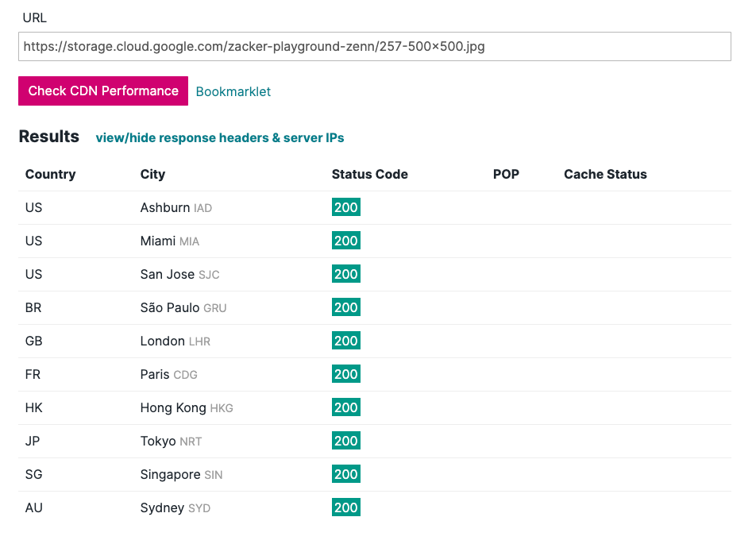Click the 200 status badge for Tokyo
Image resolution: width=756 pixels, height=544 pixels.
(x=346, y=441)
